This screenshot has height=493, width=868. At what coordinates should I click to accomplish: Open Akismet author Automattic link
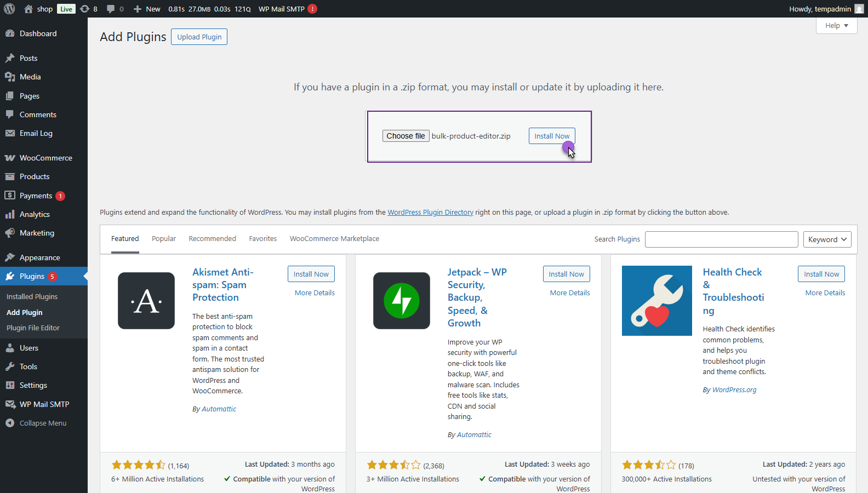(219, 409)
